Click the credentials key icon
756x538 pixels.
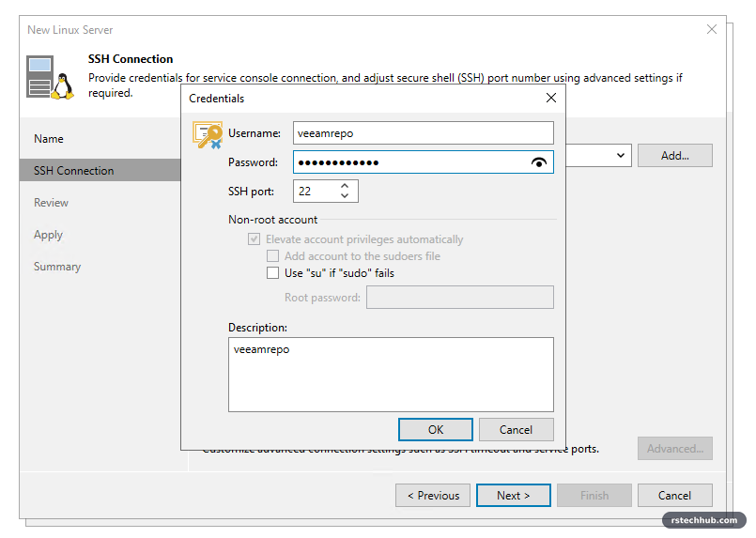pyautogui.click(x=208, y=135)
